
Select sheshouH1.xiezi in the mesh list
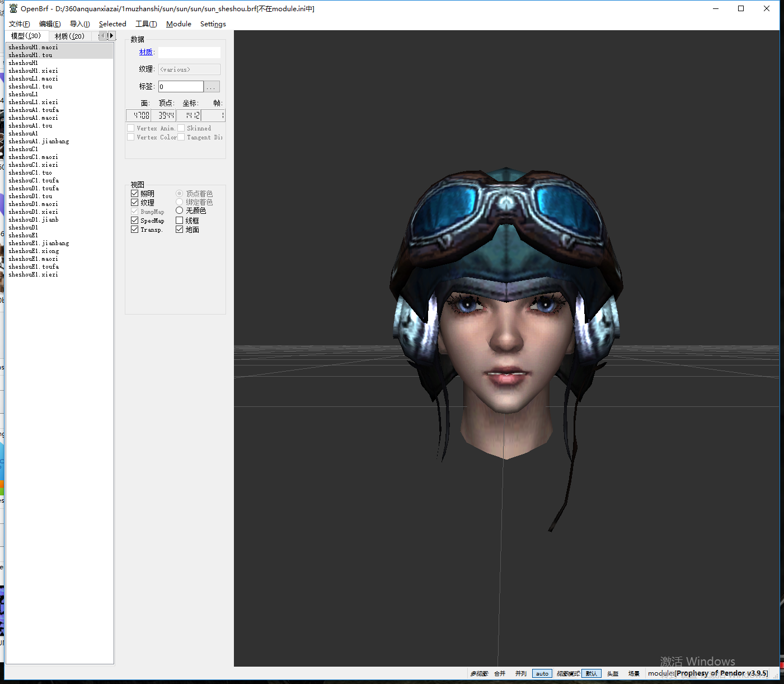[59, 71]
